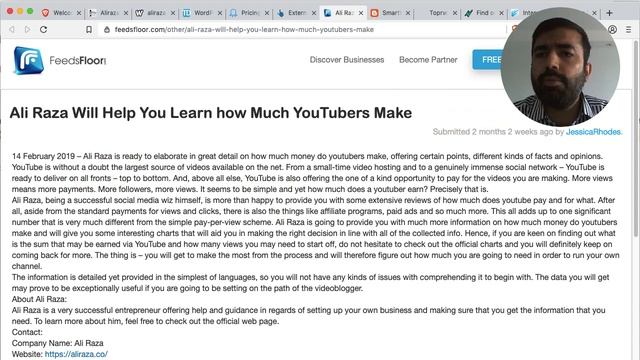Open Discover Businesses in the site menu

347,60
